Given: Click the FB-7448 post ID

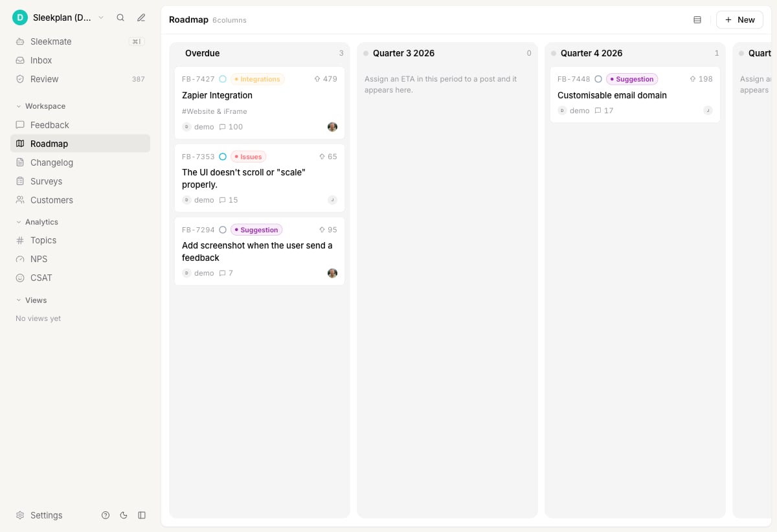Looking at the screenshot, I should tap(574, 79).
